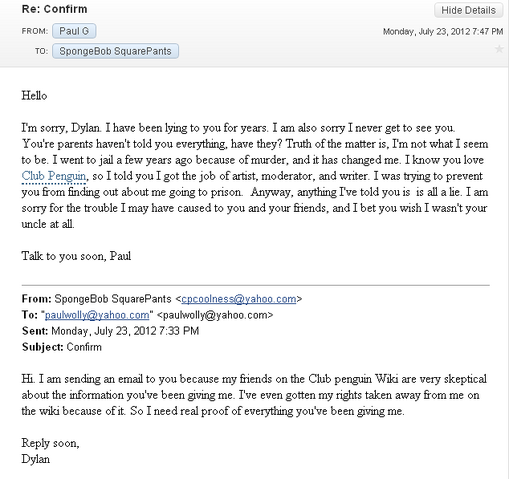Open the Club Penguin link in message

(54, 176)
